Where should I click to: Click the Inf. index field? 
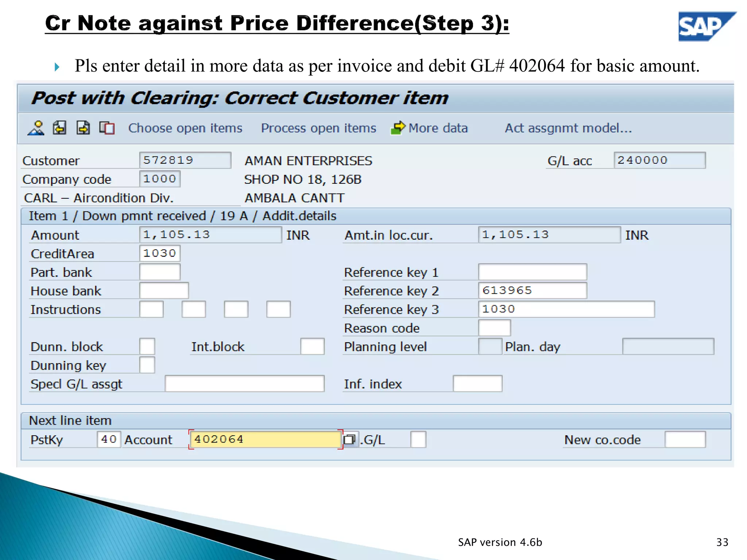click(477, 384)
